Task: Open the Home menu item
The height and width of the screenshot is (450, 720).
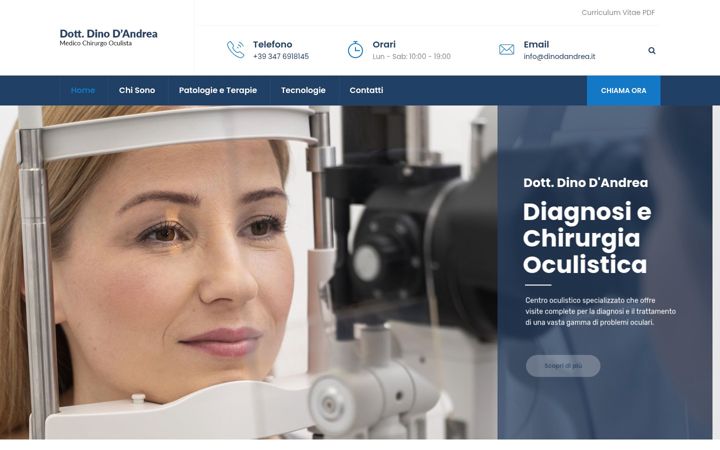Action: point(83,90)
